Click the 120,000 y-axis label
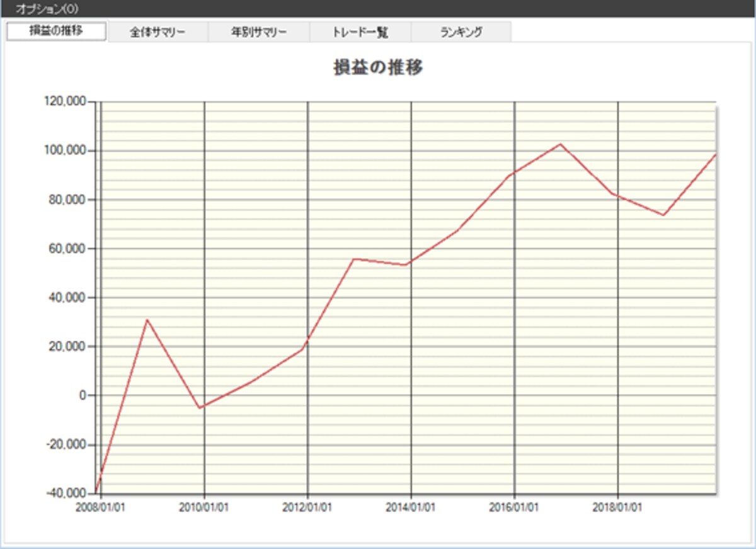 click(67, 101)
